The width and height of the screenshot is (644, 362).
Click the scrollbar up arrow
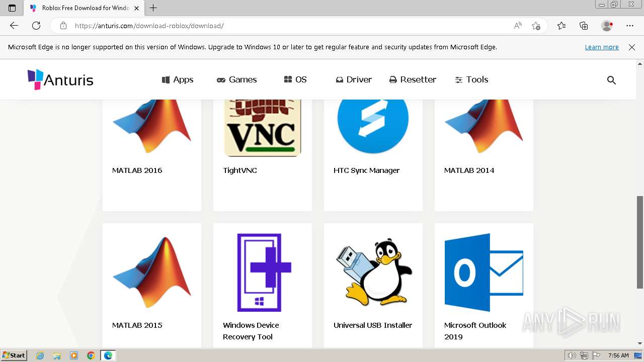pyautogui.click(x=640, y=64)
